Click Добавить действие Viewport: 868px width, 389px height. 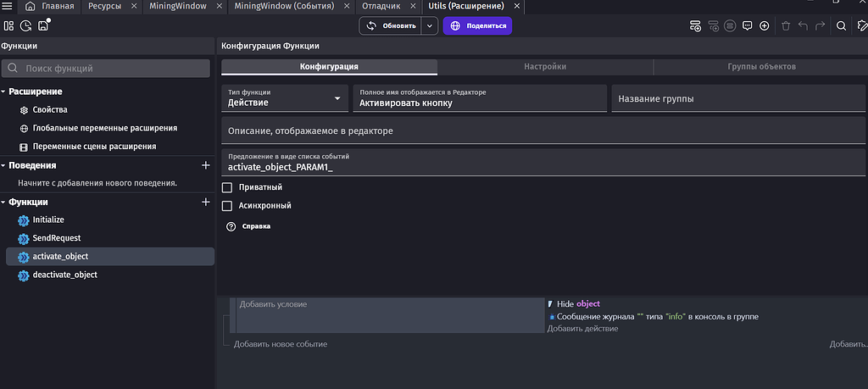582,329
